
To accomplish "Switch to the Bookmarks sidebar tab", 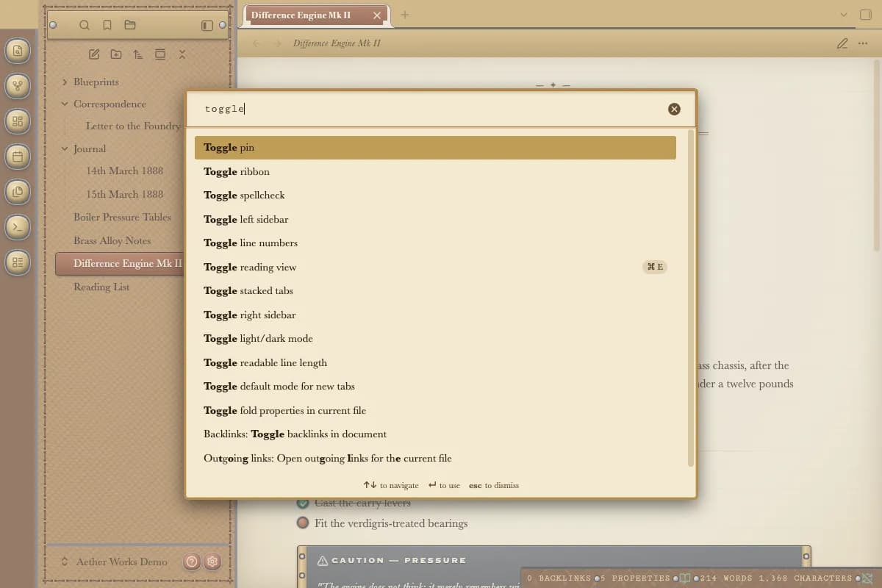I will tap(107, 25).
